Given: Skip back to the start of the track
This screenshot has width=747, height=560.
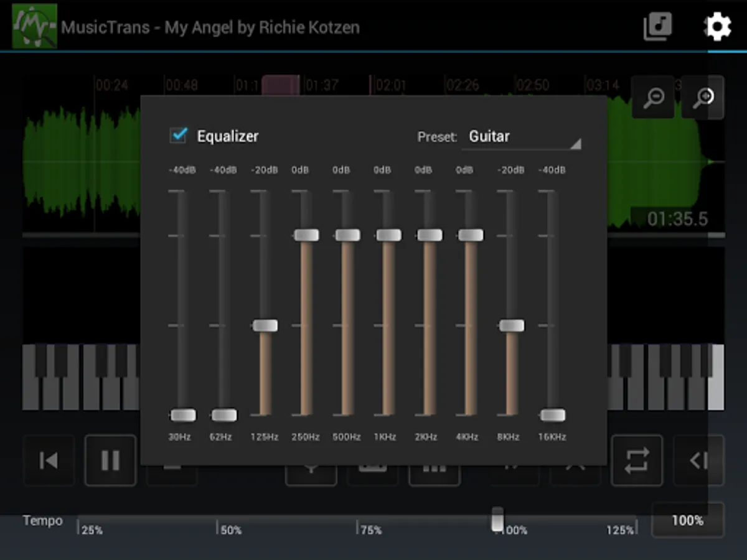Looking at the screenshot, I should coord(49,460).
